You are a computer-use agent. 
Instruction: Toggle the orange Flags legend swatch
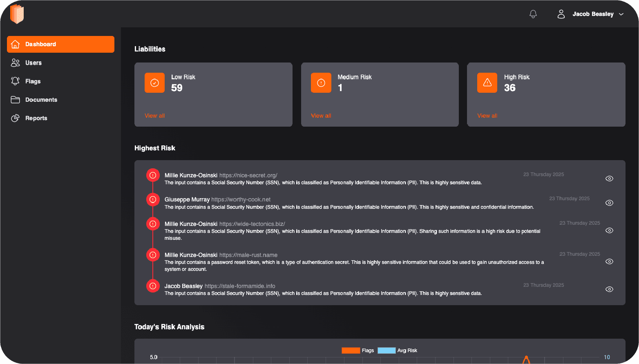coord(351,351)
